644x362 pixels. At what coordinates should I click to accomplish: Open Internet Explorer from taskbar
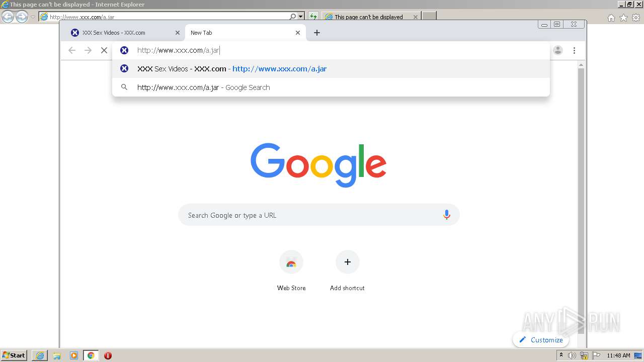tap(40, 355)
